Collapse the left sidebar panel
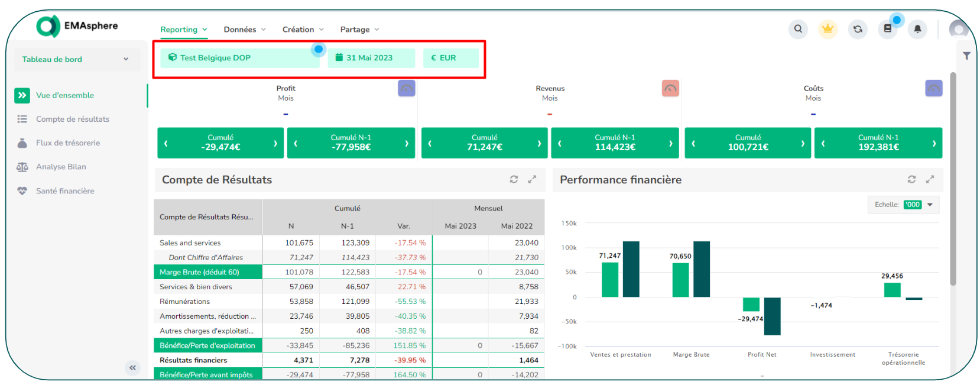This screenshot has height=385, width=980. click(133, 368)
